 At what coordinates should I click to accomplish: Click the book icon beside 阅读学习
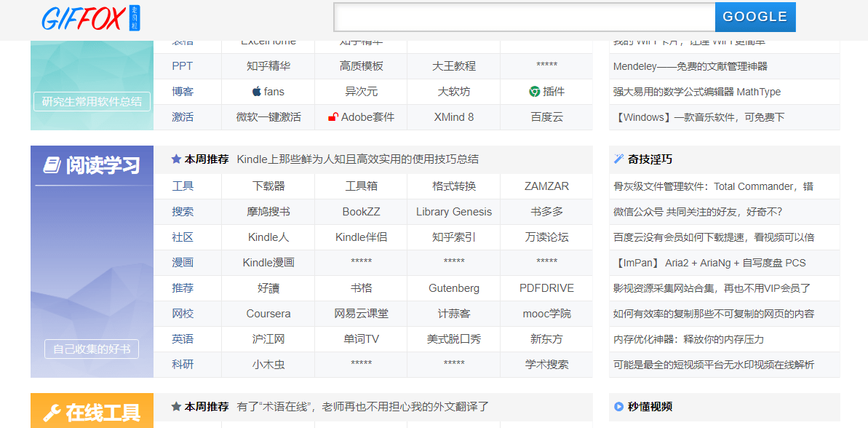pyautogui.click(x=52, y=165)
